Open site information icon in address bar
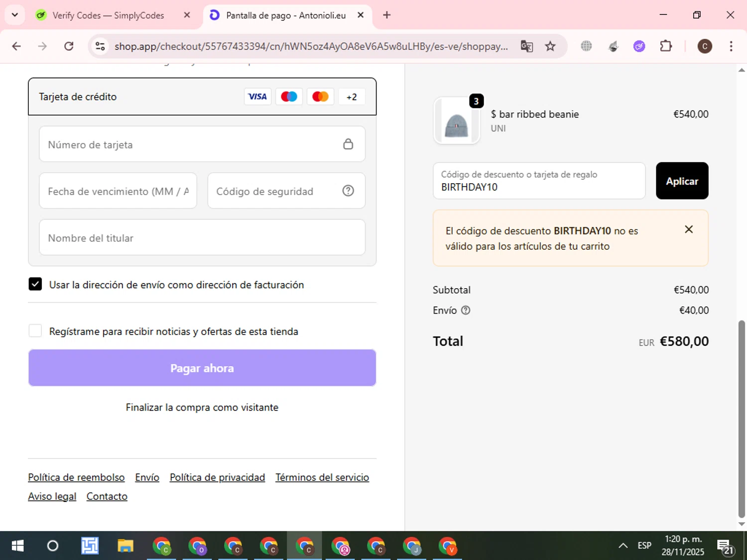Viewport: 747px width, 560px height. click(x=100, y=46)
